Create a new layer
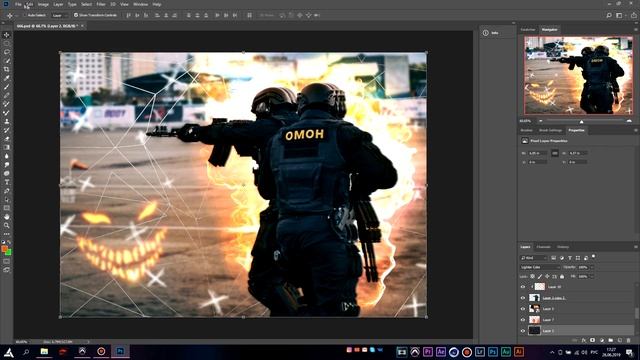Image resolution: width=640 pixels, height=360 pixels. tap(620, 340)
